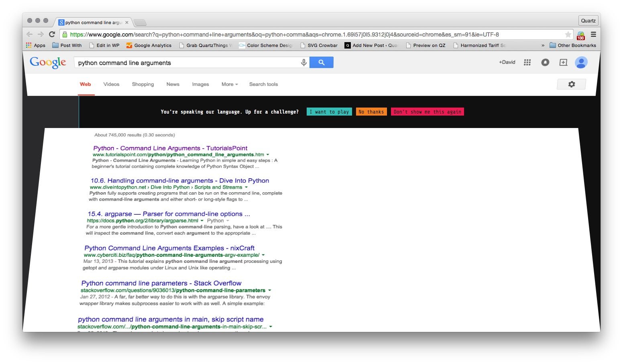Click the green padlock in address bar
Image resolution: width=623 pixels, height=364 pixels.
click(65, 35)
